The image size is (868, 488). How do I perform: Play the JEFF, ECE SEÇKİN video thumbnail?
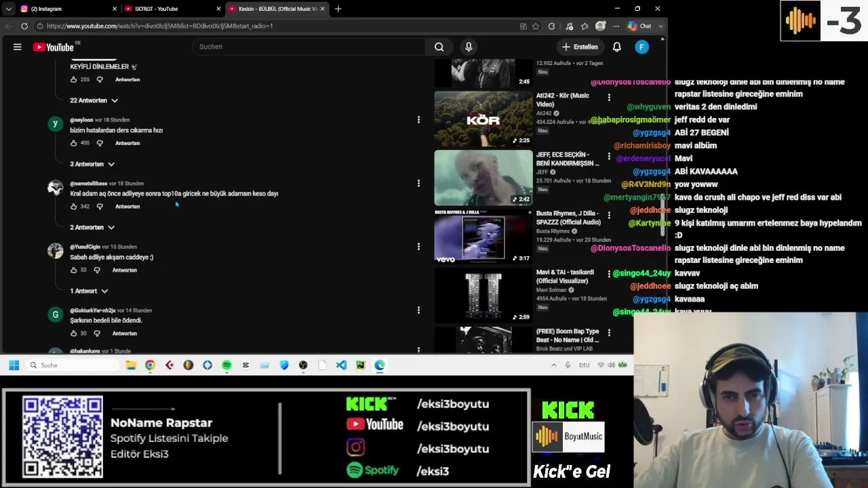[484, 178]
